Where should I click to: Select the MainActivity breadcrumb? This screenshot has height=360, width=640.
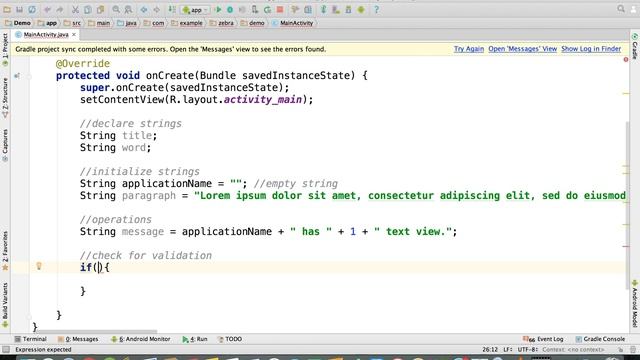[293, 23]
